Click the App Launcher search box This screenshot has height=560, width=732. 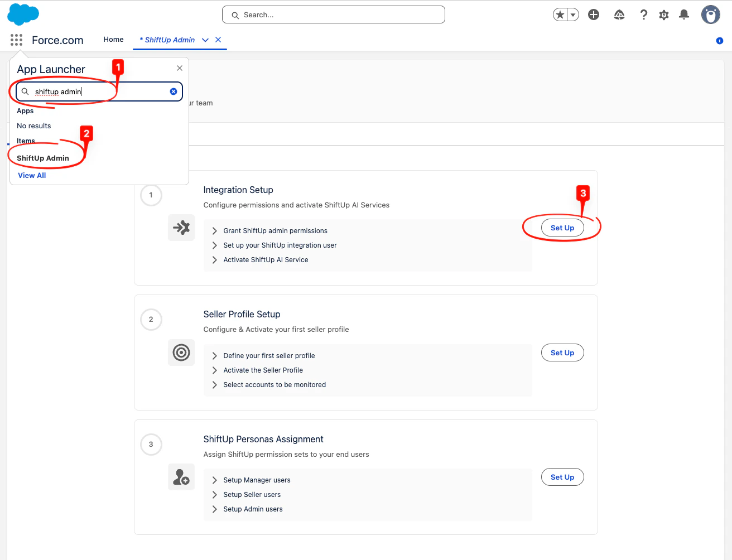click(99, 91)
